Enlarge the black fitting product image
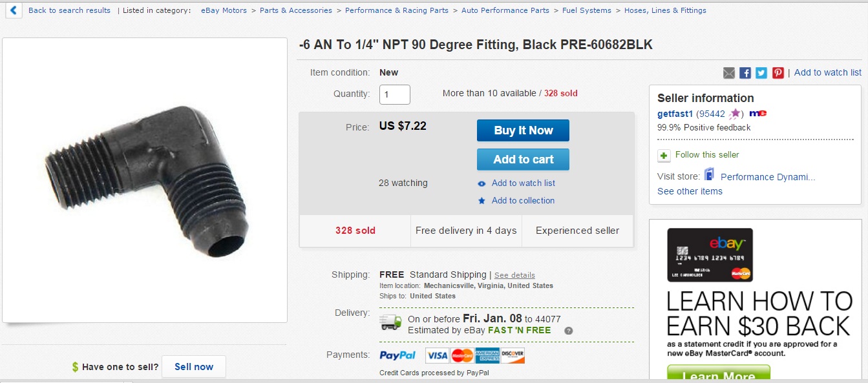The width and height of the screenshot is (868, 383). pyautogui.click(x=145, y=181)
